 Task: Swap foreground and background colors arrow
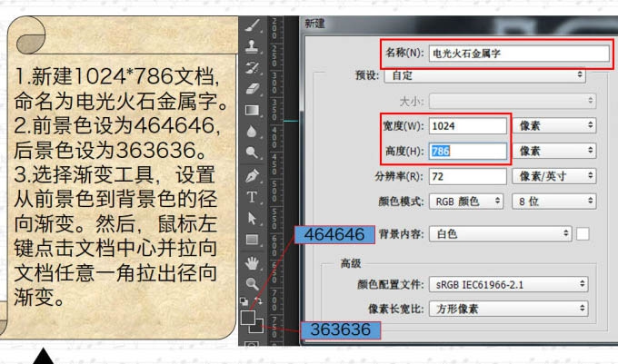coord(258,301)
